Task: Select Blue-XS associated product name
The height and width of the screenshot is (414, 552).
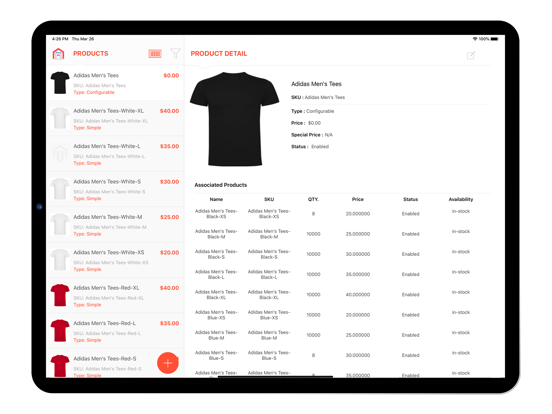Action: click(216, 315)
